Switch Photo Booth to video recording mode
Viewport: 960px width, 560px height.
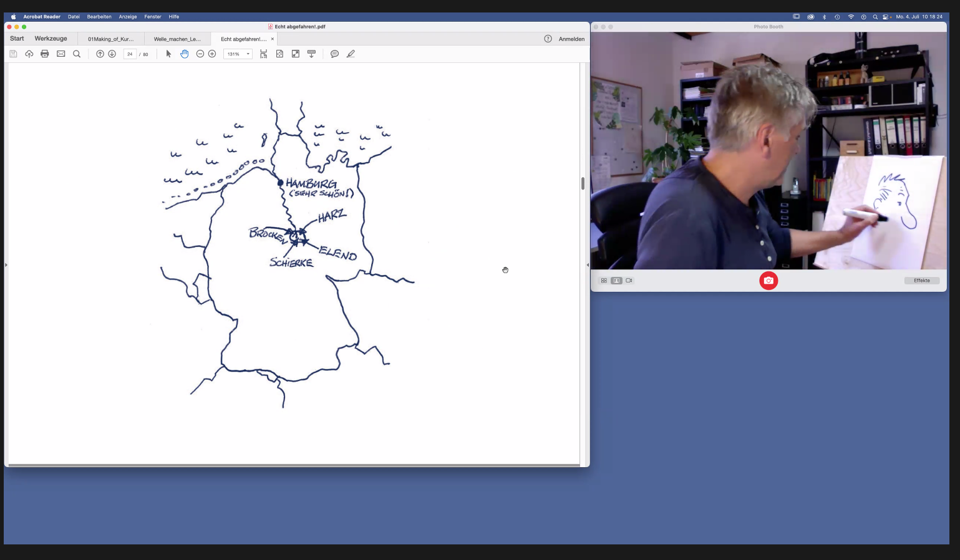629,281
